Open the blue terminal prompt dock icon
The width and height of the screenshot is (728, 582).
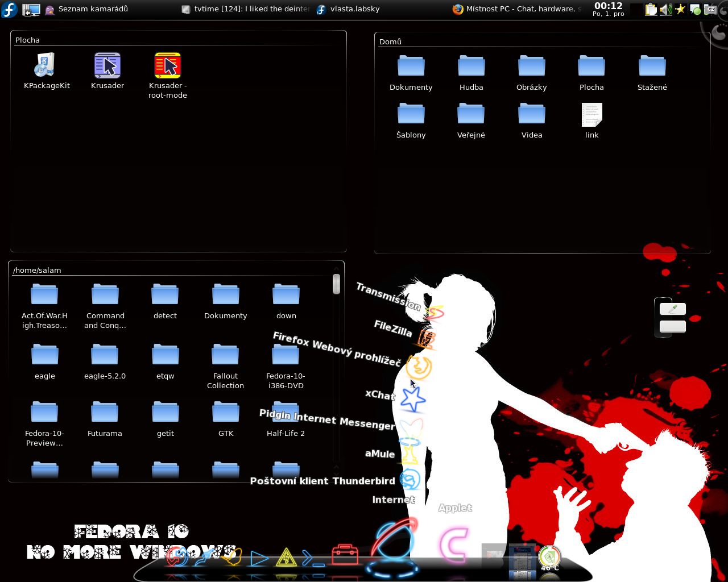tap(313, 559)
